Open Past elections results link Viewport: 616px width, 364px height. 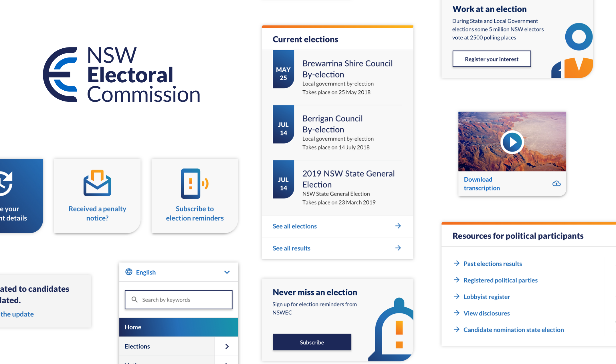(493, 264)
